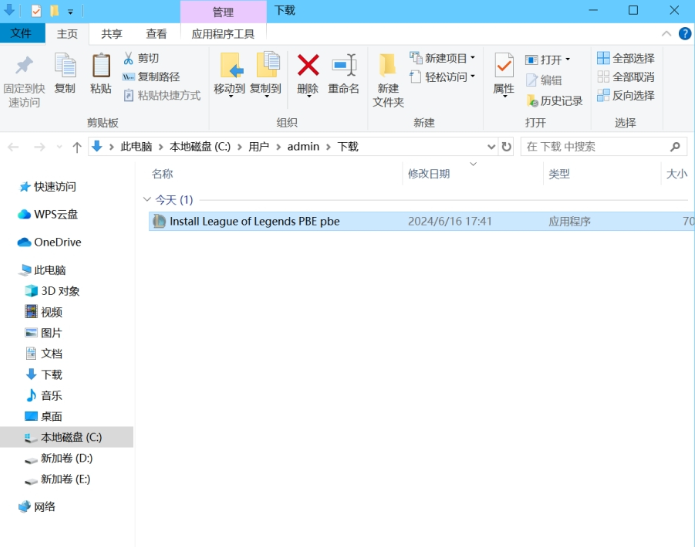Image resolution: width=697 pixels, height=547 pixels.
Task: Open 3D Objects (3D 对象) folder
Action: pos(52,291)
